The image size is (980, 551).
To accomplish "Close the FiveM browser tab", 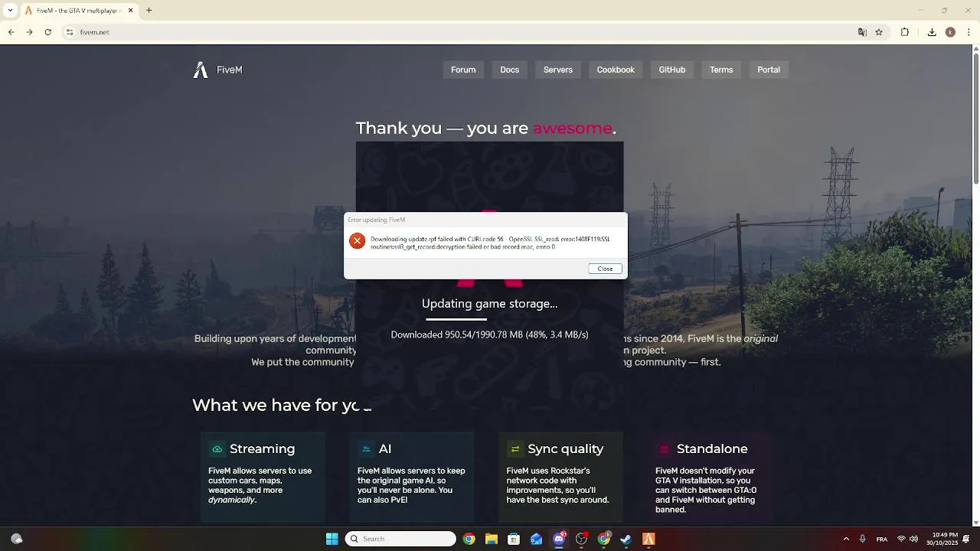I will click(130, 11).
